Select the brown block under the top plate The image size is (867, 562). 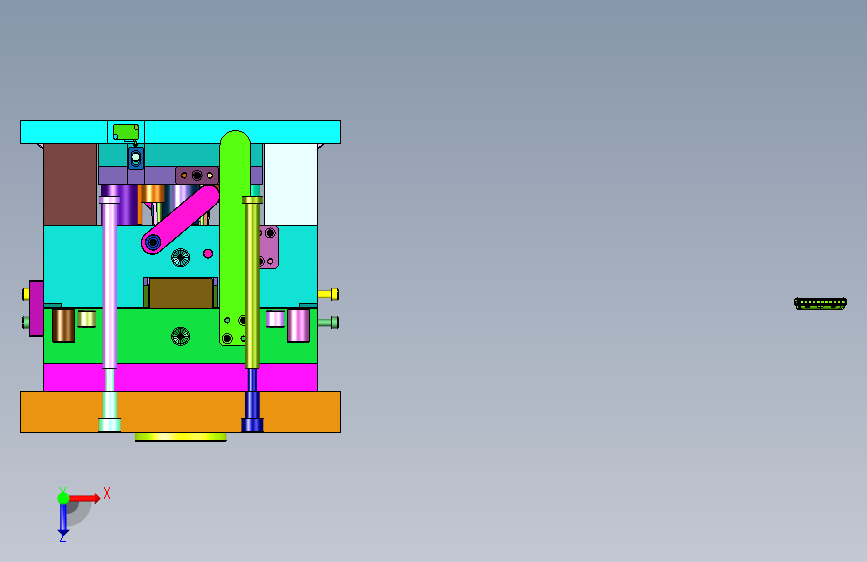[70, 184]
